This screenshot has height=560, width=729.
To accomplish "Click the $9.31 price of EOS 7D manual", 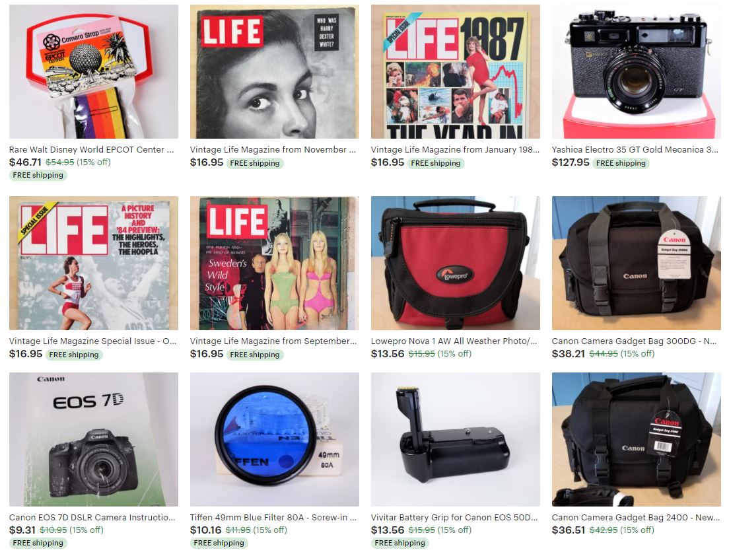I will pos(22,530).
